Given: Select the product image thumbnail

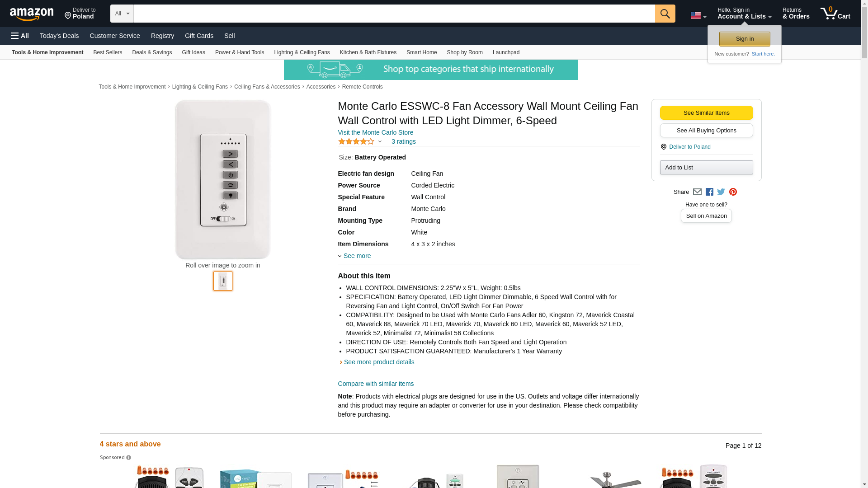Looking at the screenshot, I should 223,281.
